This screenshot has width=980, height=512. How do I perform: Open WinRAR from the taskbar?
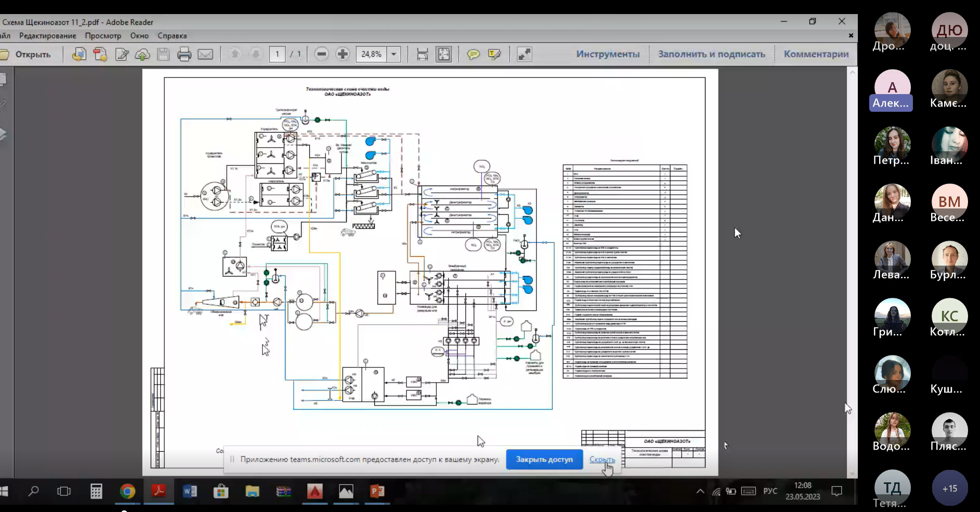(x=283, y=491)
